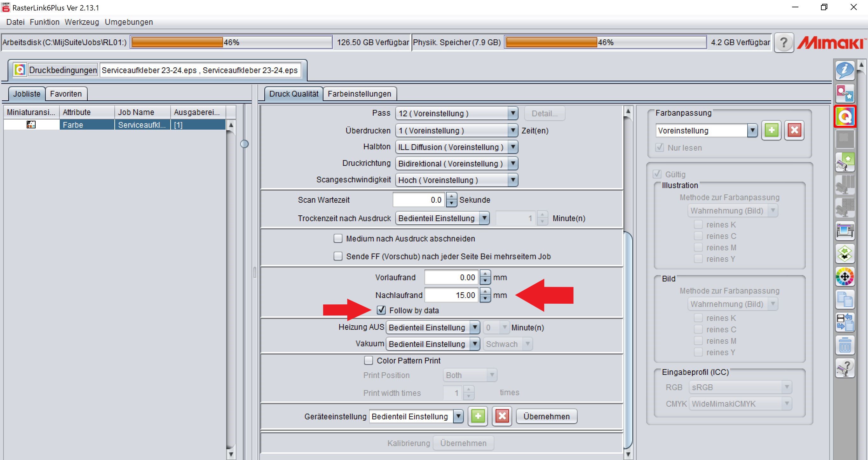Screen dimensions: 868x460
Task: Click the trash can delete icon
Action: pos(845,345)
